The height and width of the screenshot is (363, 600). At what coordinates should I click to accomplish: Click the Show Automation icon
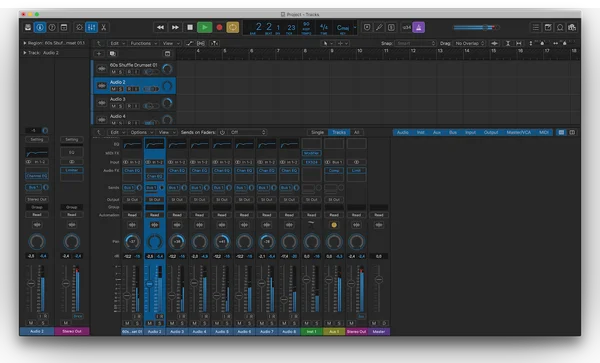coord(189,44)
